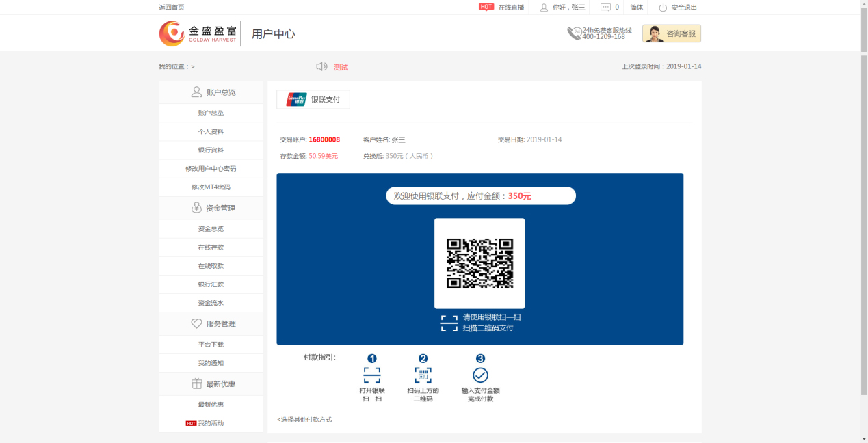Click the power icon for 安全退出
The width and height of the screenshot is (868, 443).
[x=663, y=8]
